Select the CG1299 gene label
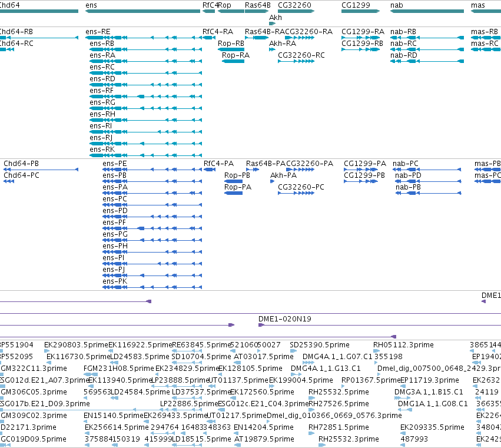This screenshot has height=448, width=501. 356,5
